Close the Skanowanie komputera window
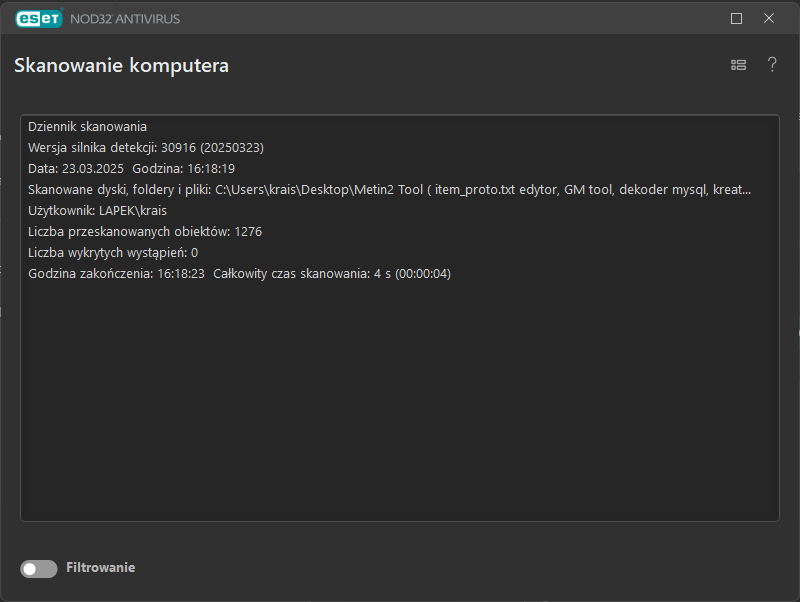Screen dimensions: 800x602 coord(769,18)
